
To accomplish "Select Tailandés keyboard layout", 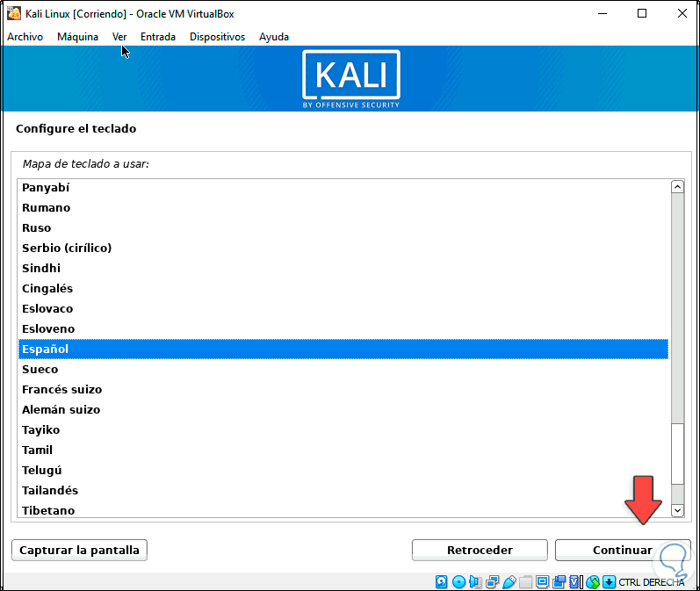I will (343, 490).
